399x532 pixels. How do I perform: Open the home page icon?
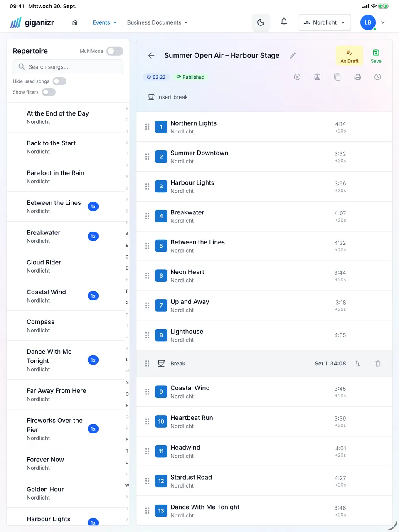(x=75, y=22)
